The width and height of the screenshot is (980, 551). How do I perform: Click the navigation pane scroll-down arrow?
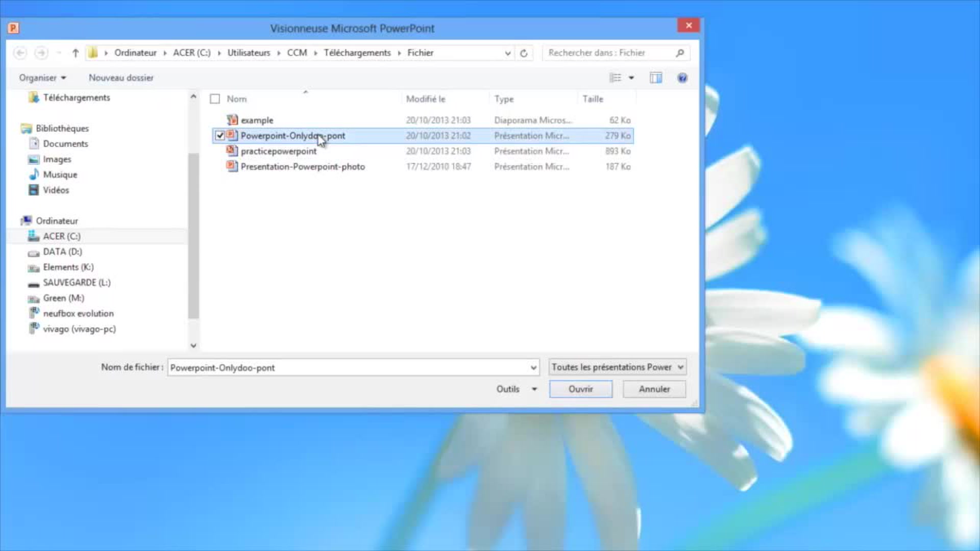coord(193,345)
